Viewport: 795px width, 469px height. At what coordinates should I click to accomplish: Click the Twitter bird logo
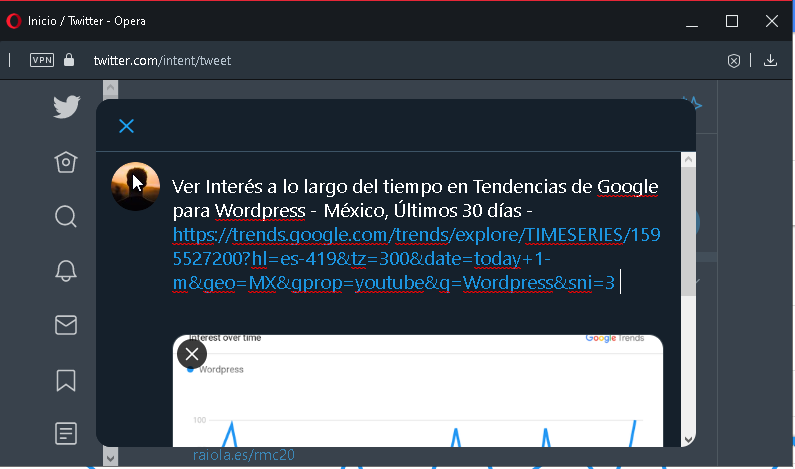coord(66,106)
